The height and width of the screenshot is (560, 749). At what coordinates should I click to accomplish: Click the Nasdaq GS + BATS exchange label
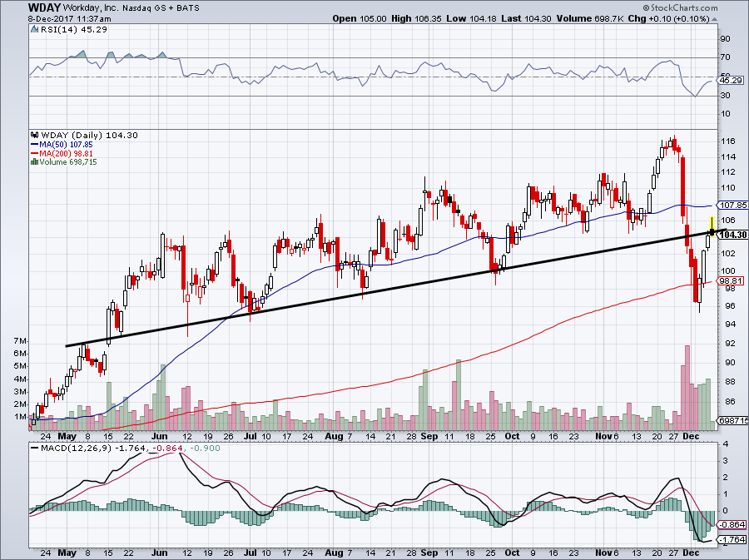click(161, 8)
